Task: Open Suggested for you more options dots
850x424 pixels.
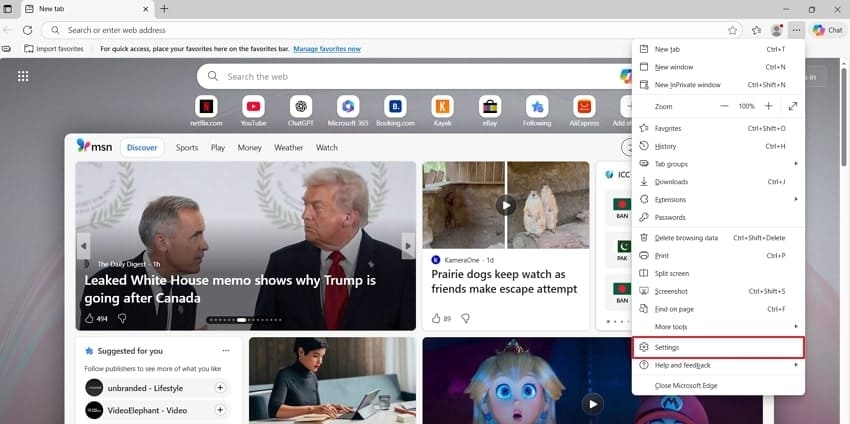Action: (x=226, y=351)
